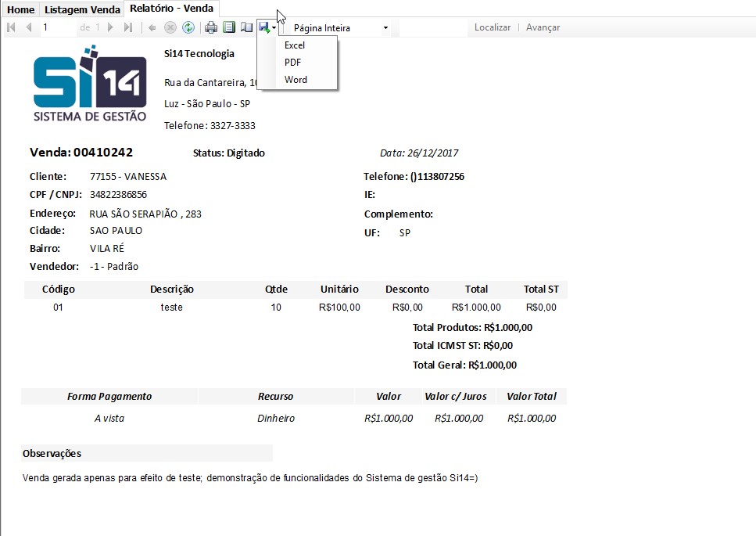The width and height of the screenshot is (756, 536).
Task: Click the next page arrow
Action: tap(110, 27)
